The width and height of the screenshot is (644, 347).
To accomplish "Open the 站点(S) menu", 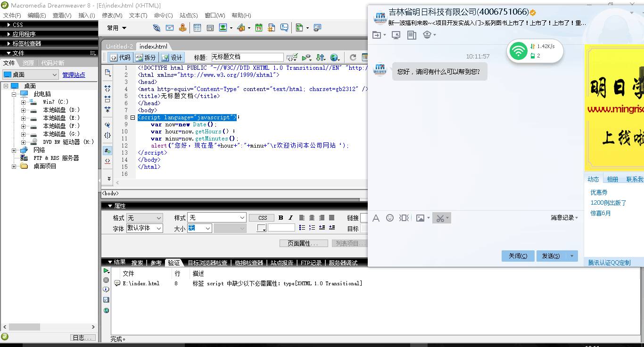I will click(189, 16).
